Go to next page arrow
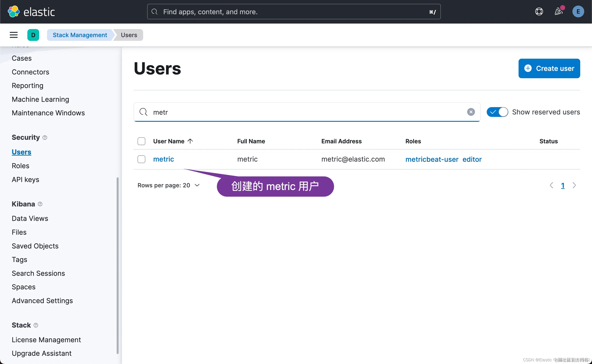 coord(574,185)
